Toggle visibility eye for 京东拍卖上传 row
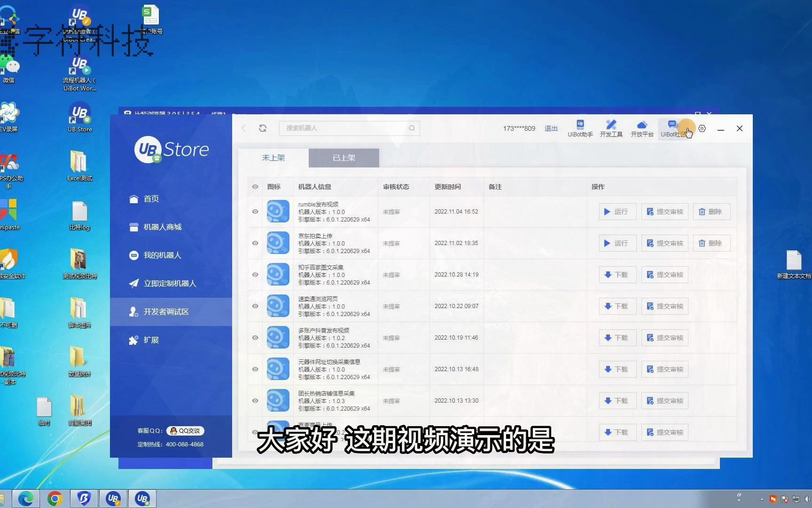Viewport: 812px width, 508px height. pos(255,243)
